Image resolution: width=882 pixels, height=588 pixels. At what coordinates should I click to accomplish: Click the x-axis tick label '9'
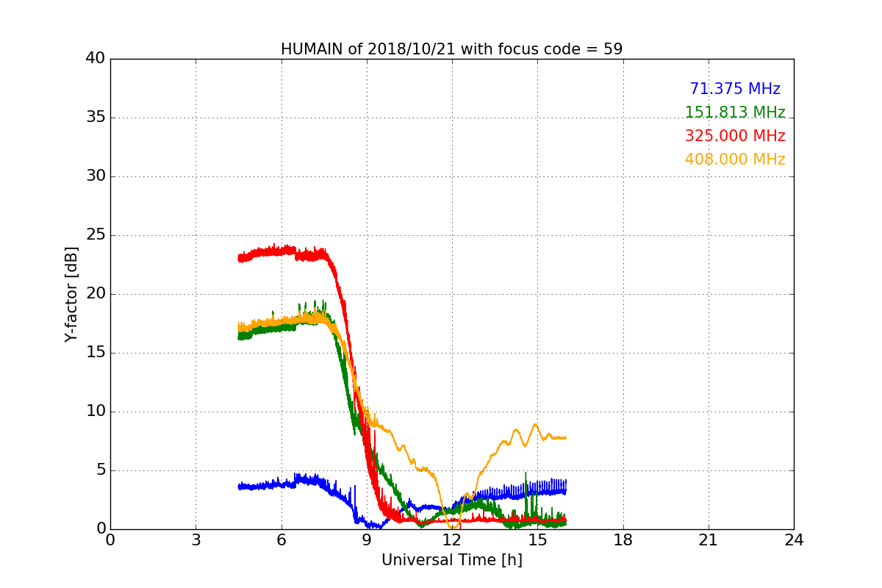[x=367, y=539]
